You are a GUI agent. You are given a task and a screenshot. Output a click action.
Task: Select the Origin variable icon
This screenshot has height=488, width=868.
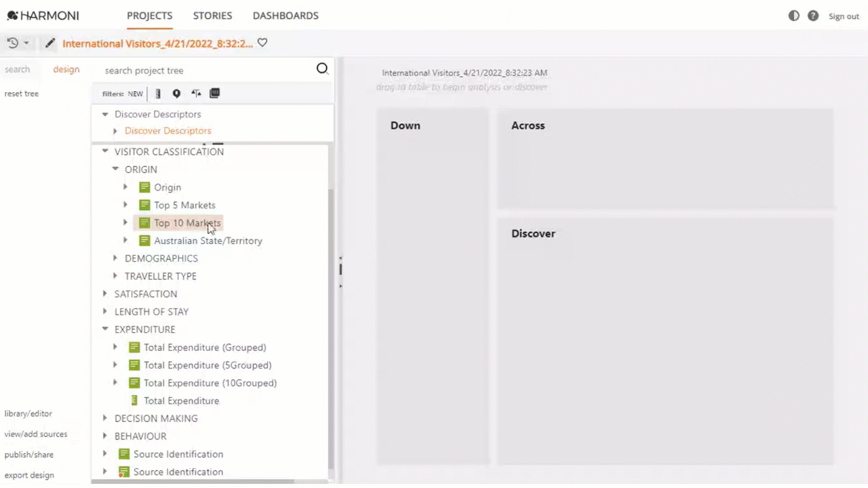pyautogui.click(x=144, y=187)
